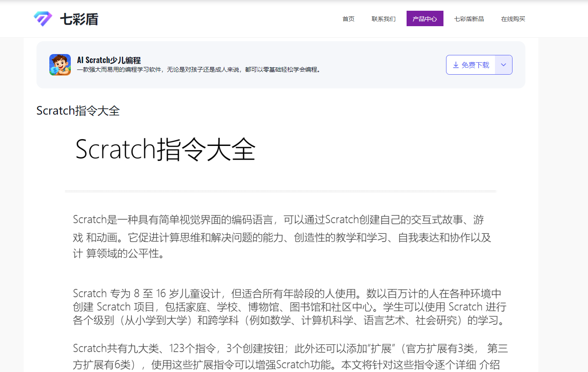The image size is (588, 372).
Task: Open 七彩盾新品 in navigation
Action: (469, 19)
